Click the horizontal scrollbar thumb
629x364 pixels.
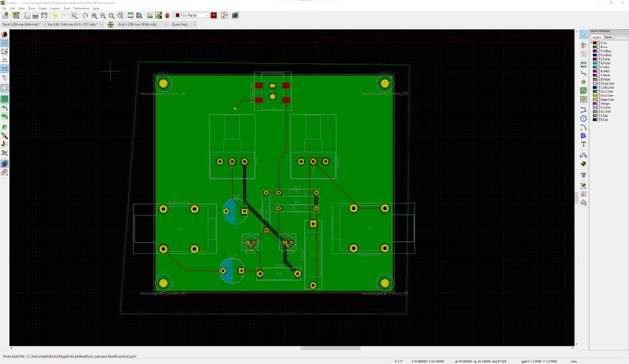(330, 348)
